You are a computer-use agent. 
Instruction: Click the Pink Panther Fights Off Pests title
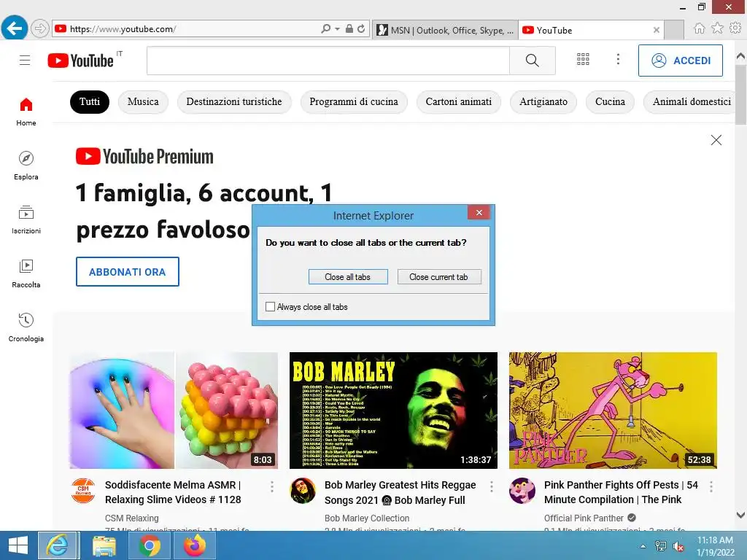pos(621,492)
